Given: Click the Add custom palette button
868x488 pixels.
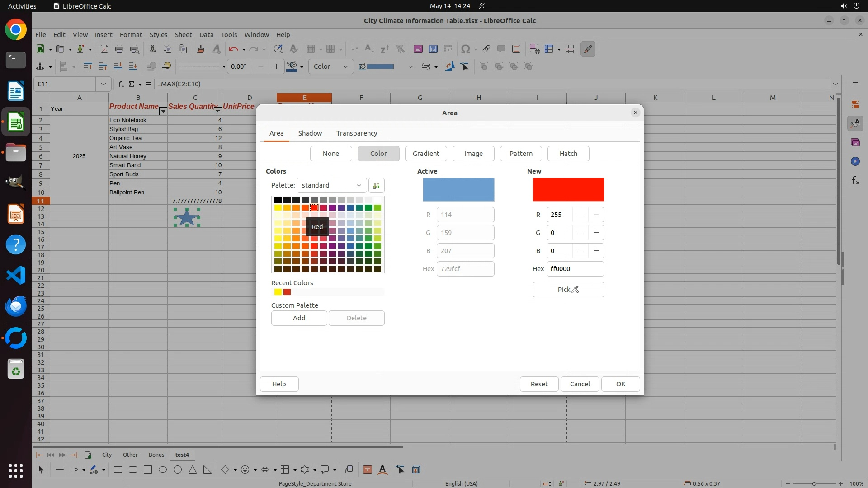Looking at the screenshot, I should (299, 318).
